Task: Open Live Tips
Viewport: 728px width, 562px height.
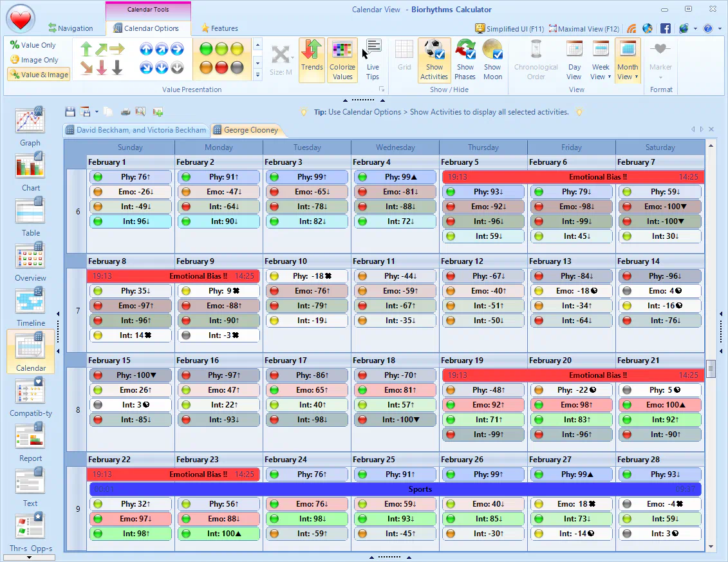Action: pyautogui.click(x=373, y=59)
